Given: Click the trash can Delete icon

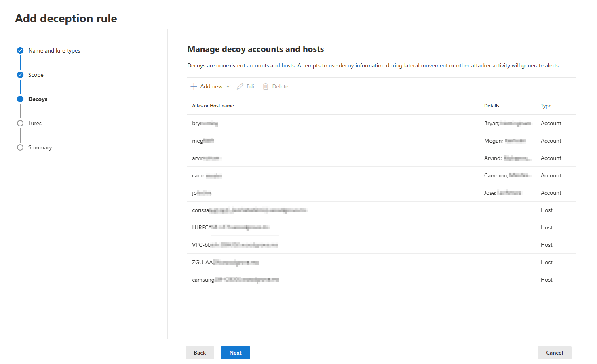Looking at the screenshot, I should 266,86.
